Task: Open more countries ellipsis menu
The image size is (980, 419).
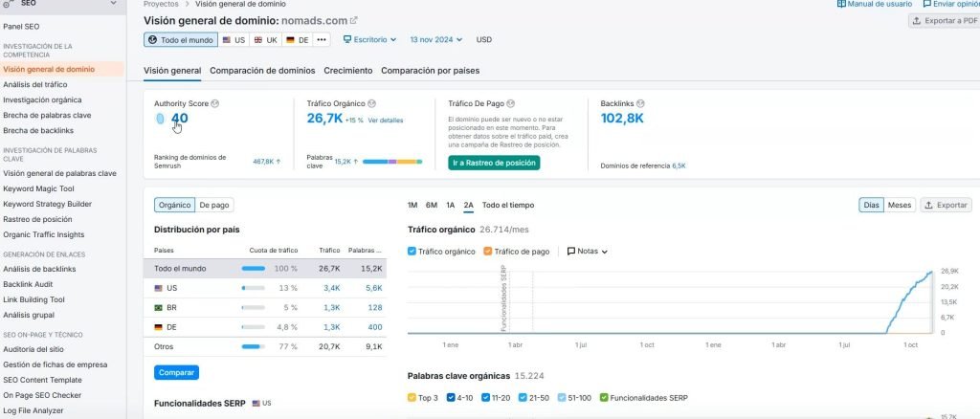Action: click(322, 40)
